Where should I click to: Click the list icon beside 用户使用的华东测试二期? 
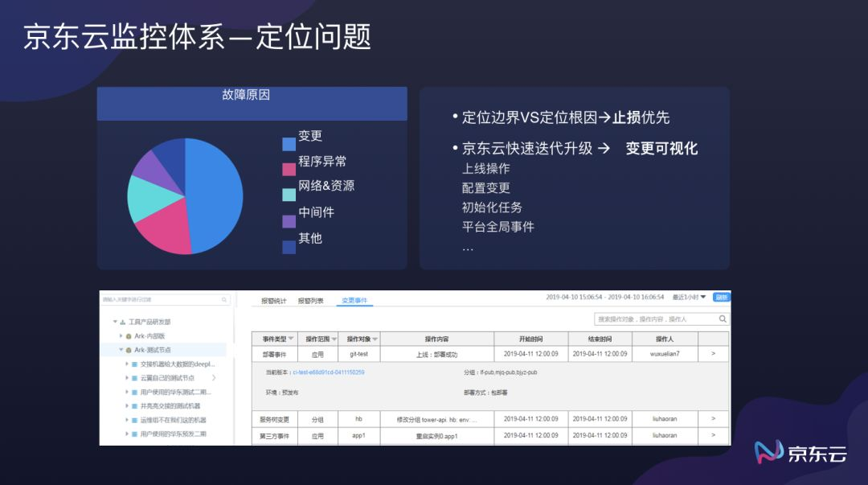coord(134,392)
